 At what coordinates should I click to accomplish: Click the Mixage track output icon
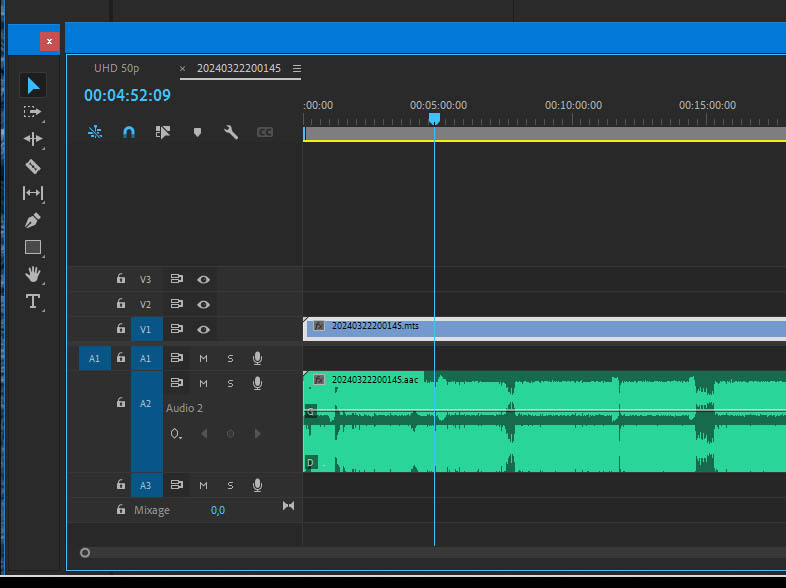pos(288,506)
